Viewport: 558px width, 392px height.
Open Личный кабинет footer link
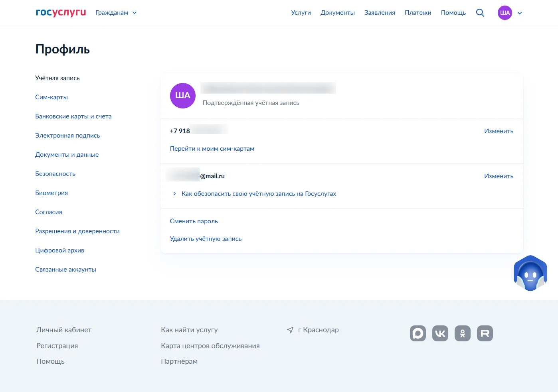tap(64, 330)
